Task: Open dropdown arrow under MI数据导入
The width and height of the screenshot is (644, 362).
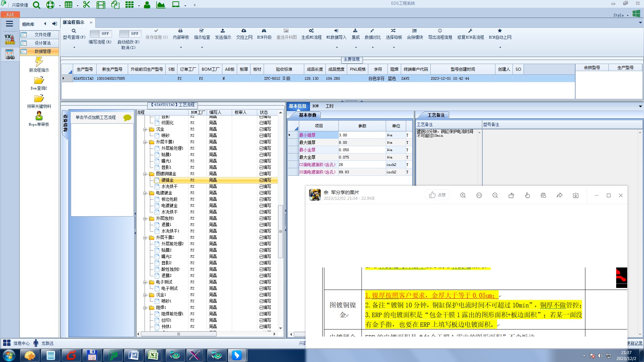Action: pyautogui.click(x=336, y=48)
